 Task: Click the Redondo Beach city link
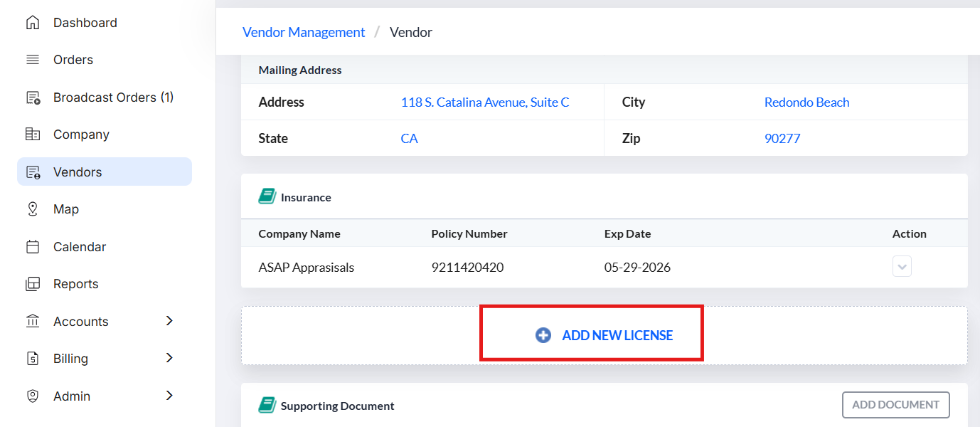pyautogui.click(x=806, y=102)
